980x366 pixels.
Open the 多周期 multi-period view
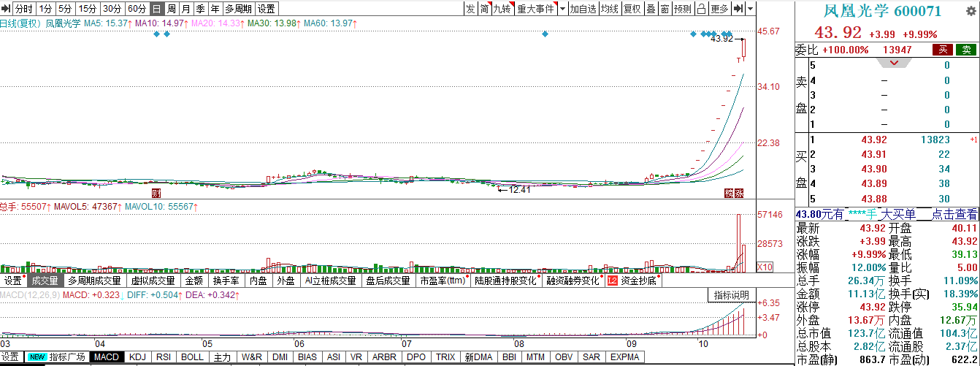[x=238, y=9]
